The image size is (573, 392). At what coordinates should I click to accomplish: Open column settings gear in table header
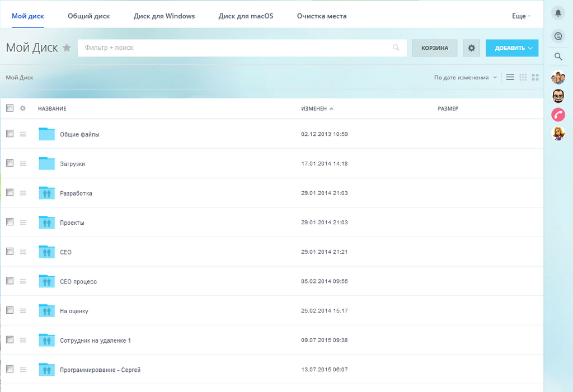[x=22, y=108]
